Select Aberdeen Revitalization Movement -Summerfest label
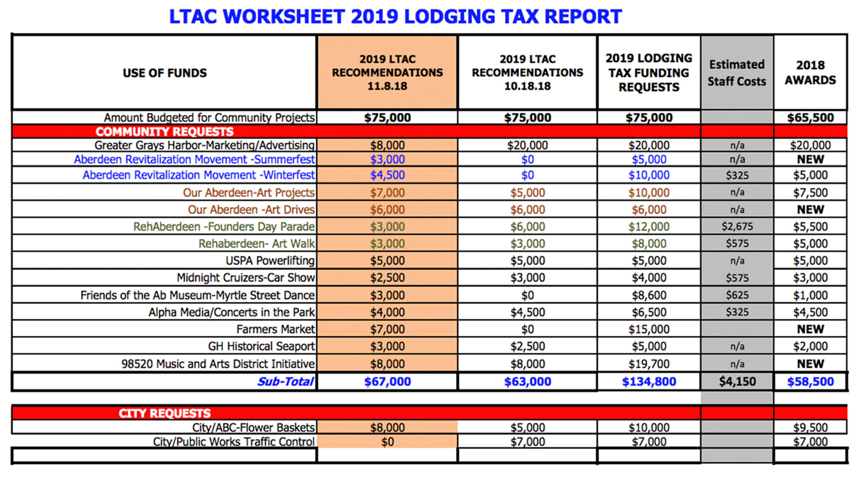The image size is (868, 477). (x=194, y=160)
